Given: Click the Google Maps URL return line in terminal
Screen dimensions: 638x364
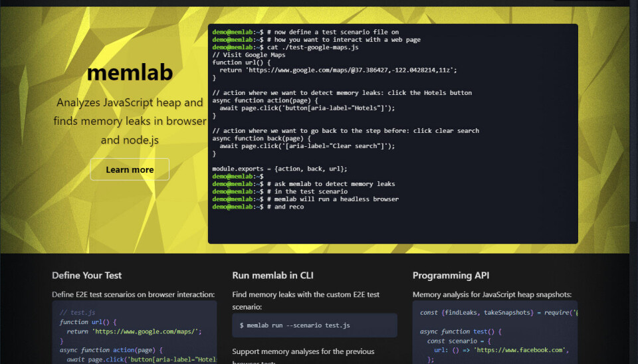Looking at the screenshot, I should [338, 70].
